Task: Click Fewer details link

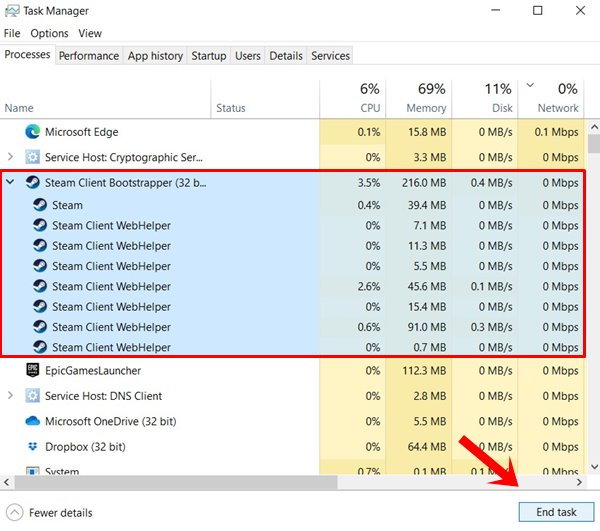Action: (x=60, y=513)
